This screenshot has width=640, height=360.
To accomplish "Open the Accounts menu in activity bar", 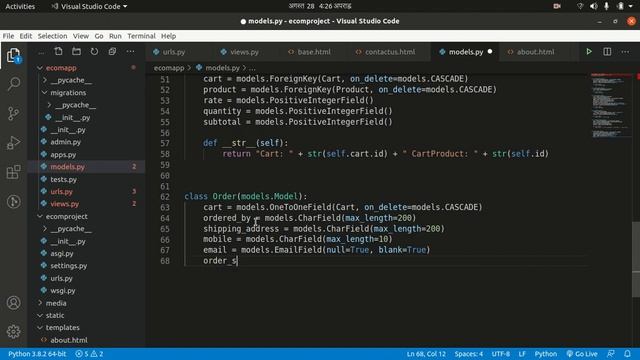I will click(13, 303).
